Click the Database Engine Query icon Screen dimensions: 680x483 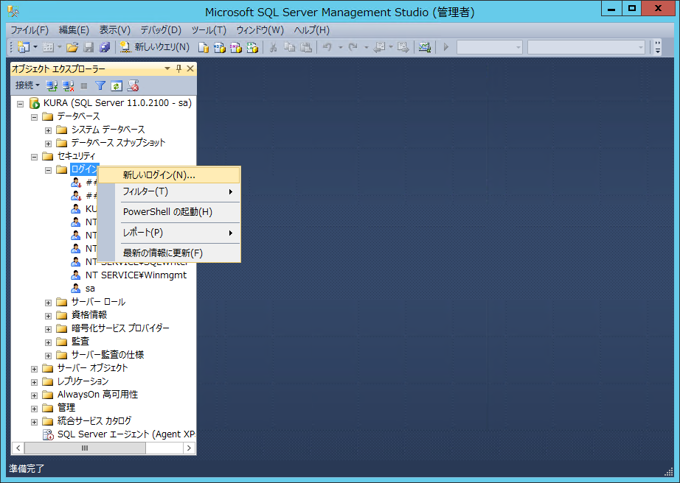pyautogui.click(x=203, y=47)
